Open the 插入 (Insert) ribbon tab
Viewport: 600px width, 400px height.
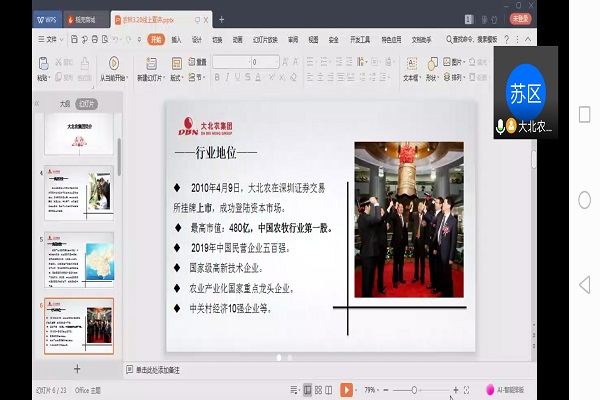176,39
